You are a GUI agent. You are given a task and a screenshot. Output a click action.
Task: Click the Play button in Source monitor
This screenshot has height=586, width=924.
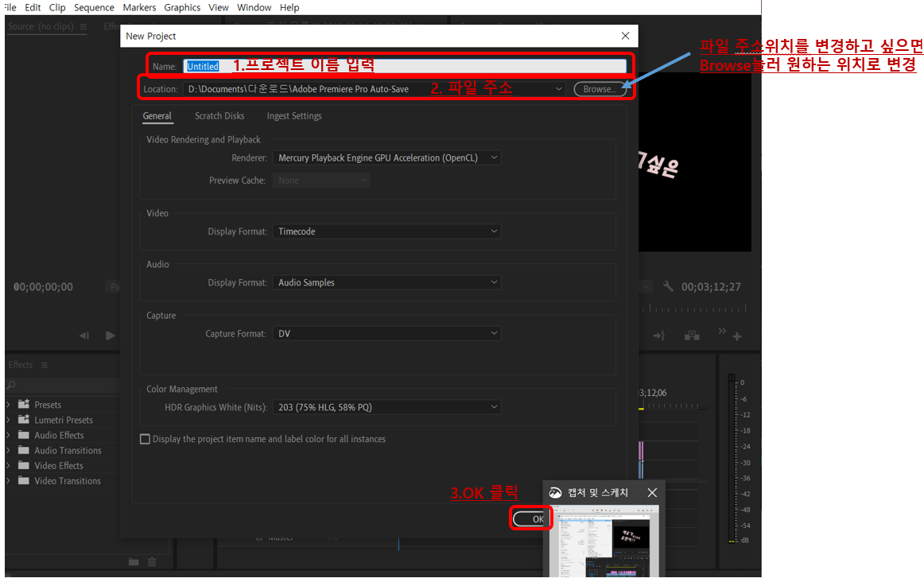[111, 335]
